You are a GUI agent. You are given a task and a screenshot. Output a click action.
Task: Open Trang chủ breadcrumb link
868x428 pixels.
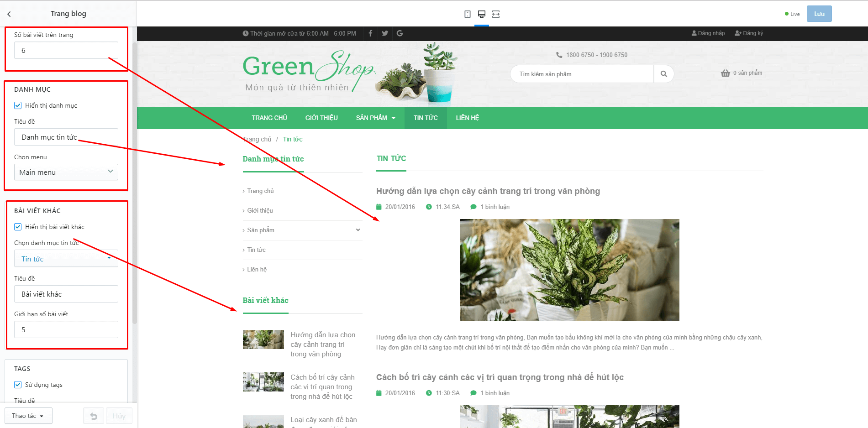(x=257, y=139)
